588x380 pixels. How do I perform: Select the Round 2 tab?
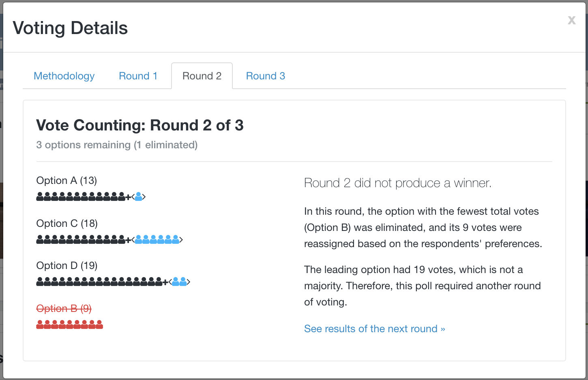202,76
